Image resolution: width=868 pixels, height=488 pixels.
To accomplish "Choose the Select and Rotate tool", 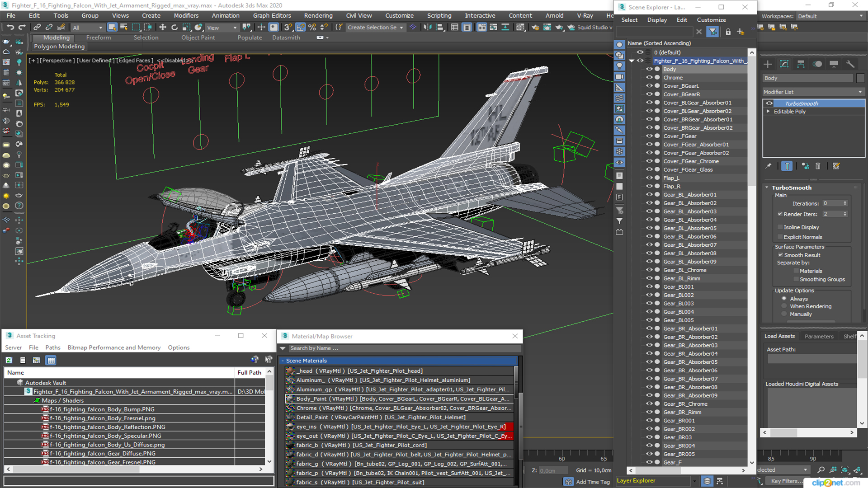I will pos(175,28).
